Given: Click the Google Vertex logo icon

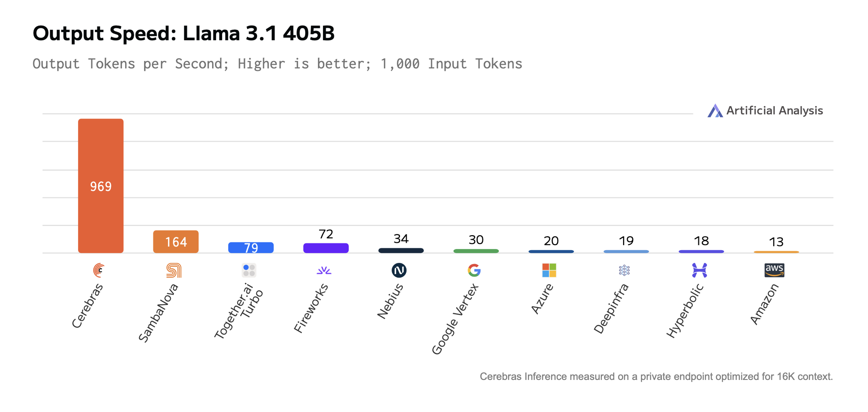Looking at the screenshot, I should pos(474,270).
